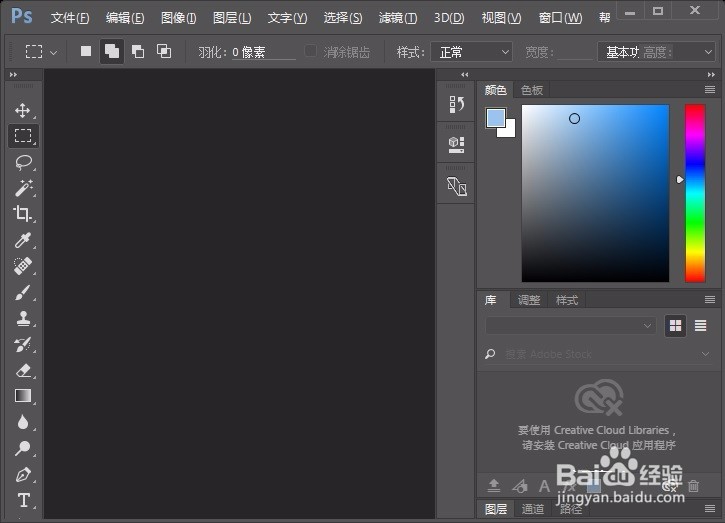Screen dimensions: 725x523
Task: Select the Gradient tool
Action: [23, 396]
